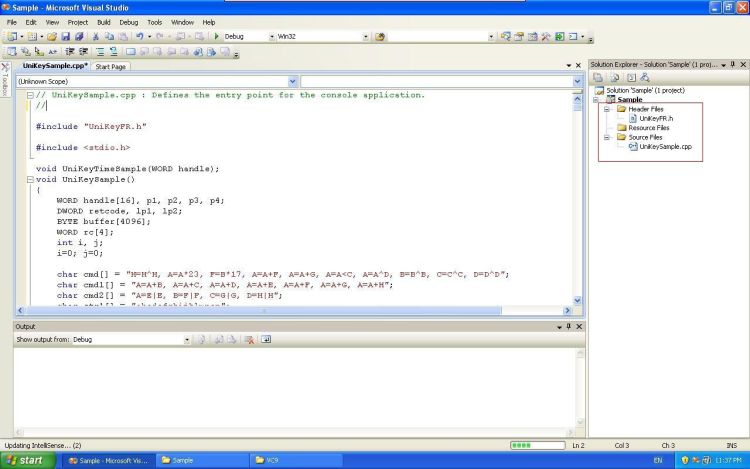Open Solution Explorer window position menu arrow

click(x=723, y=65)
